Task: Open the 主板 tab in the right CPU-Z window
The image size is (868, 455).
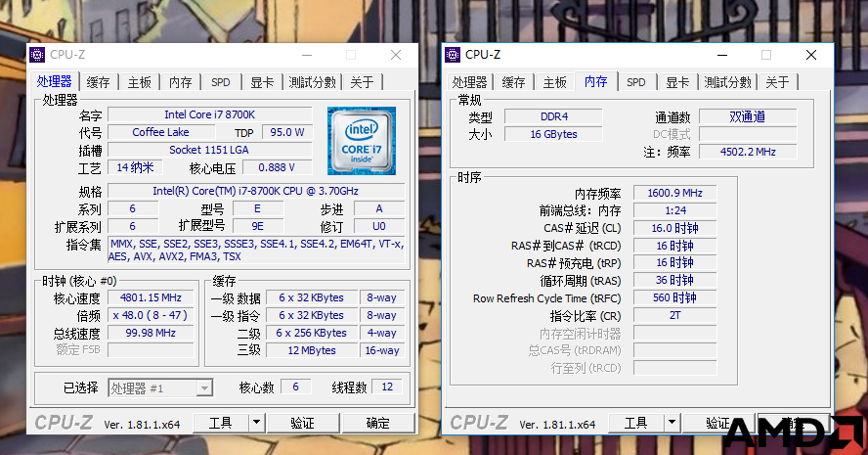Action: point(554,82)
